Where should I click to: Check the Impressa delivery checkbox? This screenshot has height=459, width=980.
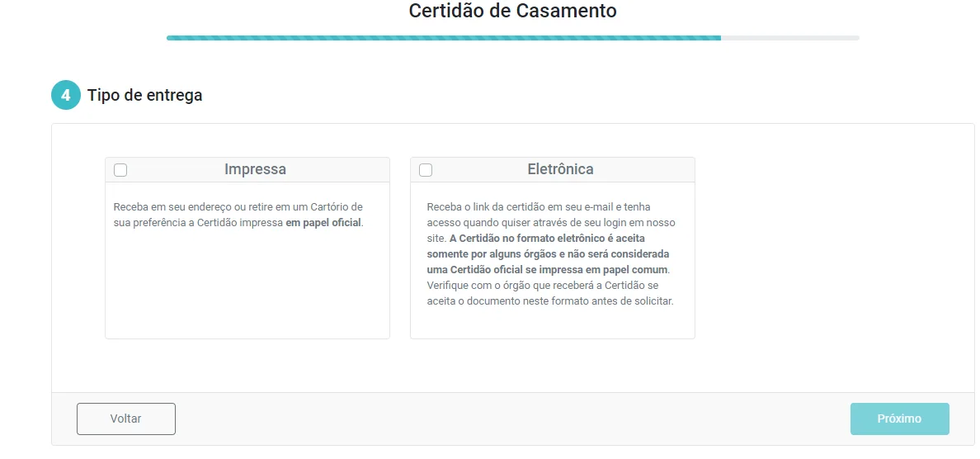[x=120, y=170]
